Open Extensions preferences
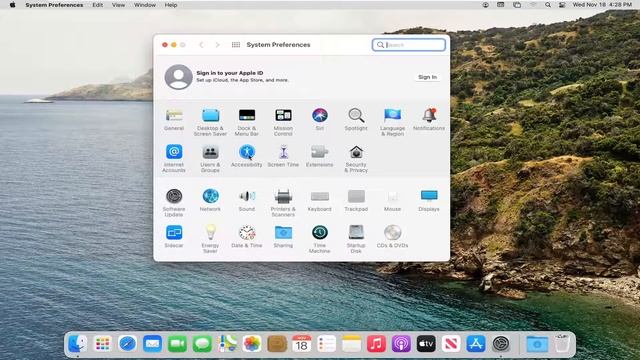Screen dimensions: 640x360 (x=320, y=156)
